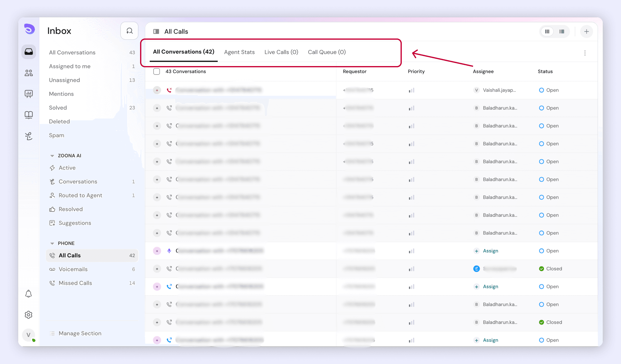Screen dimensions: 621x364
Task: Select All Conversations (42) tab
Action: [x=183, y=52]
